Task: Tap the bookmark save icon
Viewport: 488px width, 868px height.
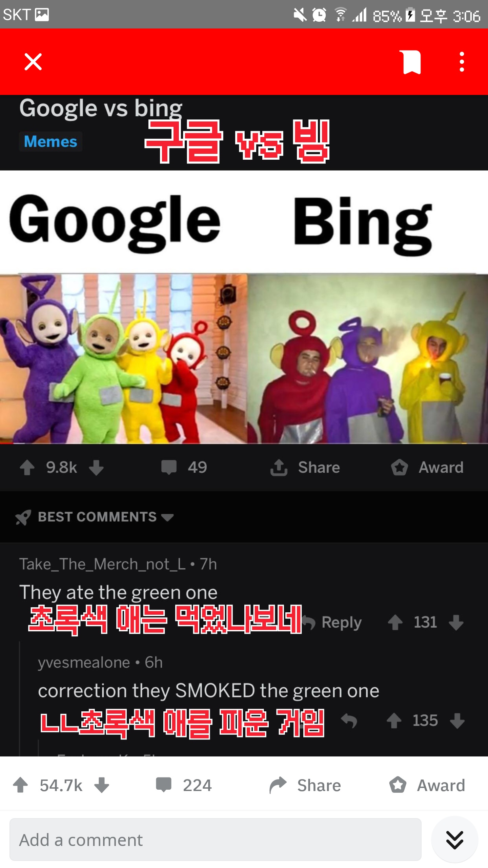Action: (412, 62)
